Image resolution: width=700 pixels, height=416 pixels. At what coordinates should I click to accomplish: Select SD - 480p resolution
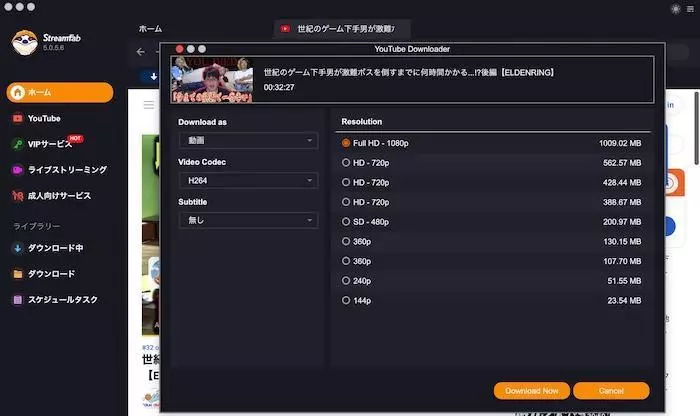coord(492,222)
